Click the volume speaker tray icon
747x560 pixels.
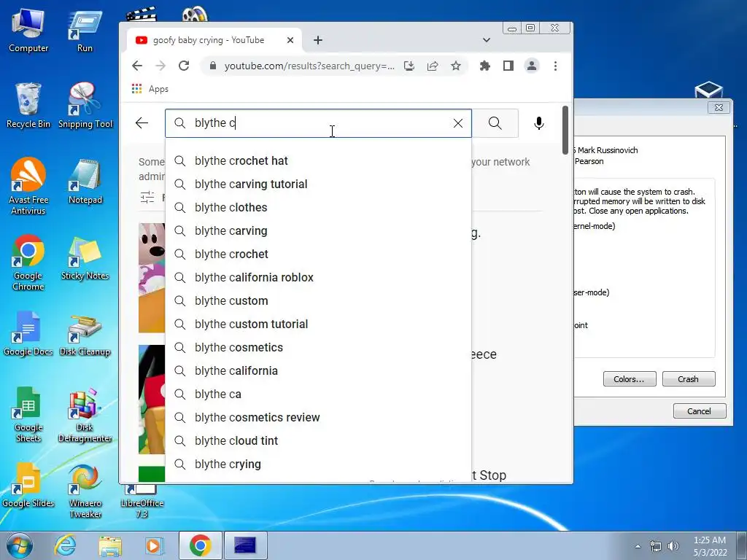point(673,546)
